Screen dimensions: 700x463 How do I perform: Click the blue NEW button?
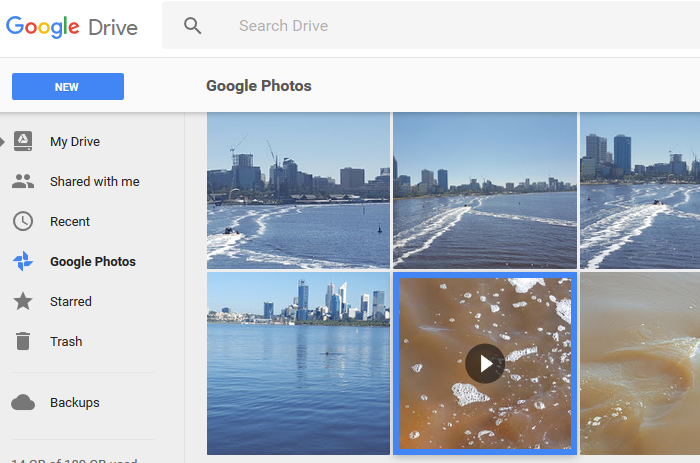68,87
